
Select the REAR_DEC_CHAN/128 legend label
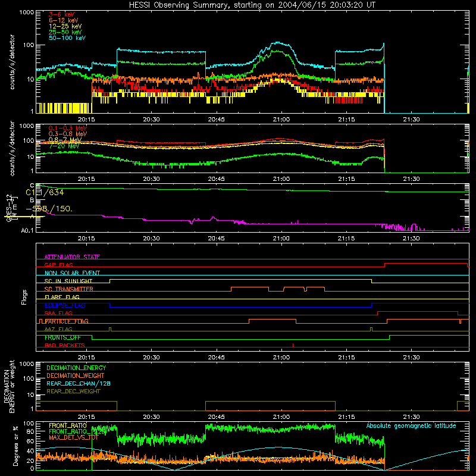[79, 383]
